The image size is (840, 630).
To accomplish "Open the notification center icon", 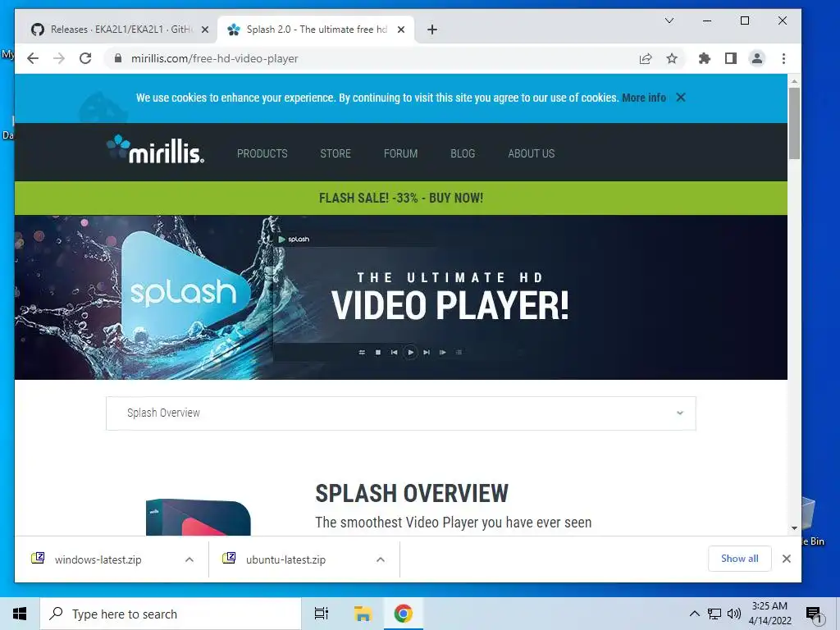I will (814, 614).
